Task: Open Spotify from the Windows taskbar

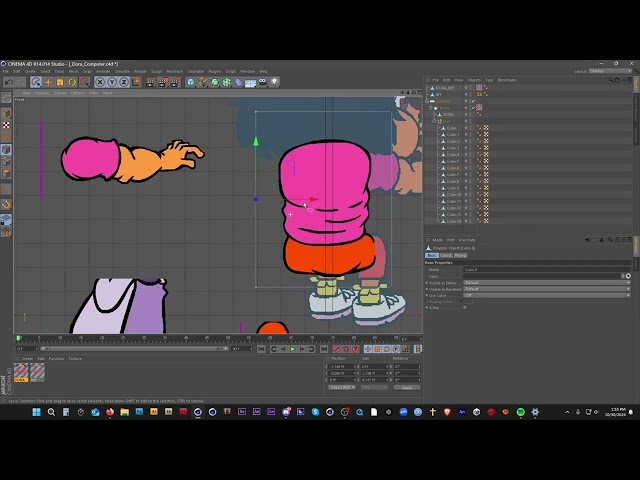Action: pos(520,412)
